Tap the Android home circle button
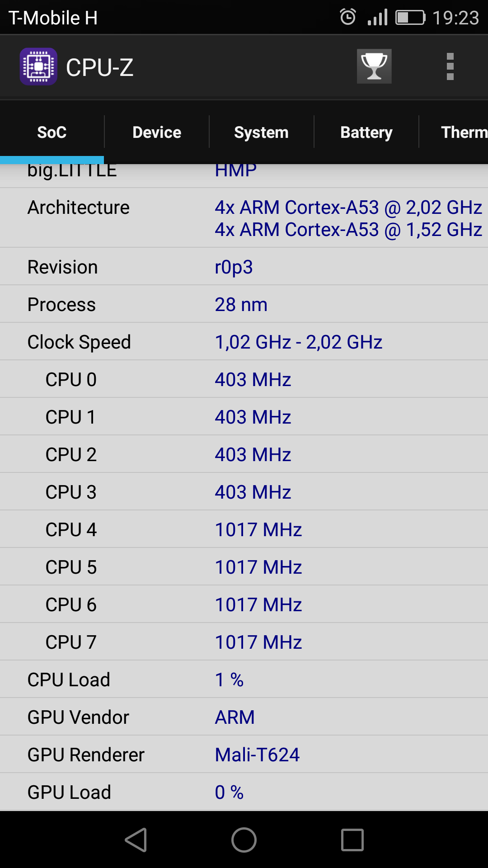 [x=244, y=840]
